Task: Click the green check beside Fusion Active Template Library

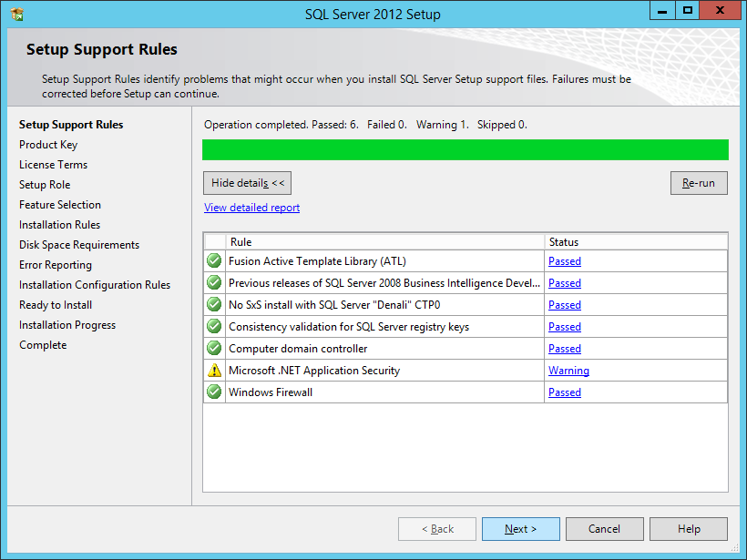Action: click(x=213, y=260)
